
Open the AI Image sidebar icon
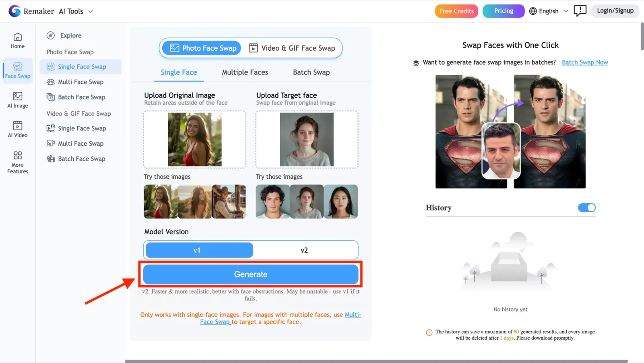pos(18,100)
